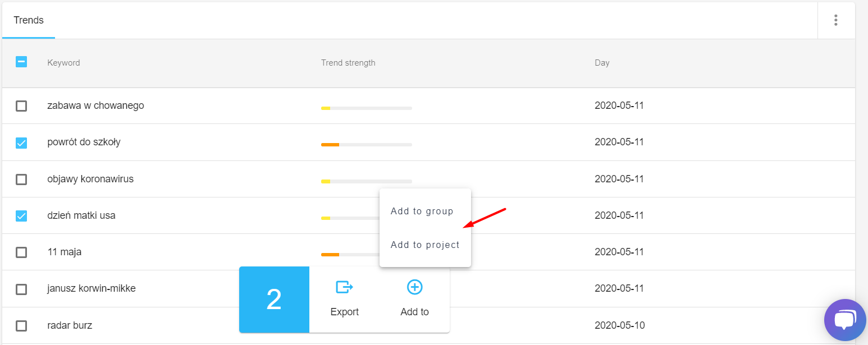
Task: Click the Export icon
Action: coord(344,287)
